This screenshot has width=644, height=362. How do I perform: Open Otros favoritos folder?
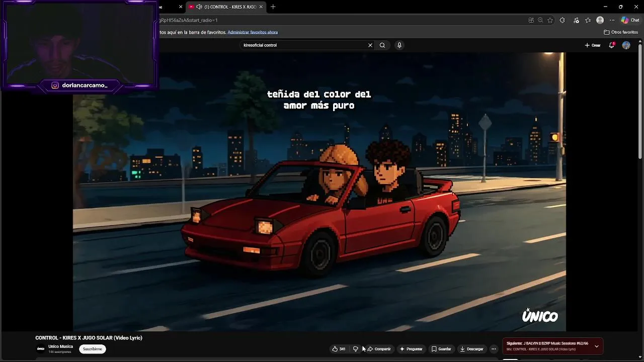click(621, 32)
